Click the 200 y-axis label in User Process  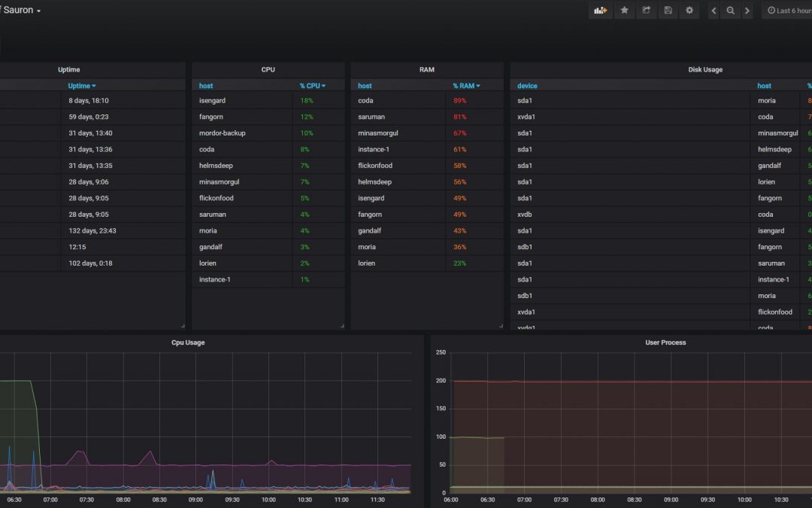(x=441, y=381)
